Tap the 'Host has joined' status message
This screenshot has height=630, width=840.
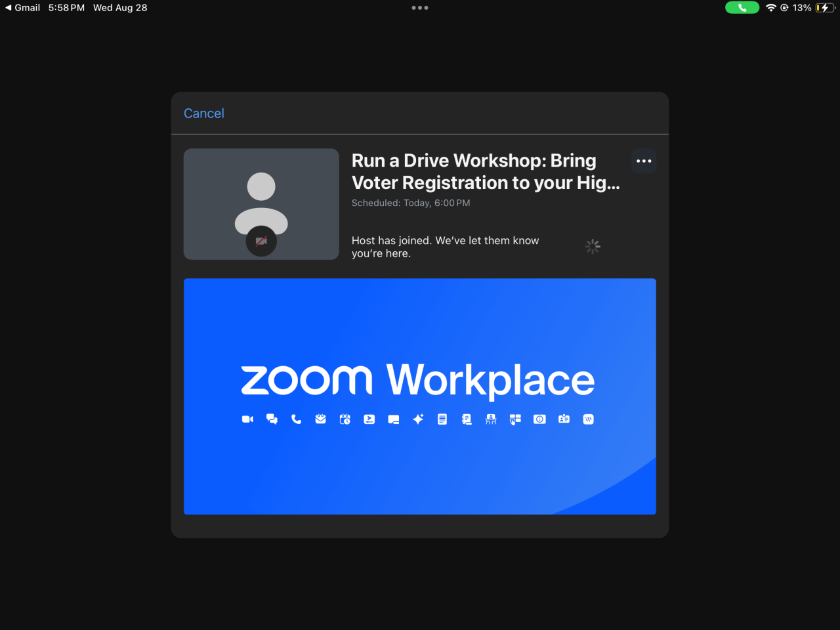click(445, 247)
